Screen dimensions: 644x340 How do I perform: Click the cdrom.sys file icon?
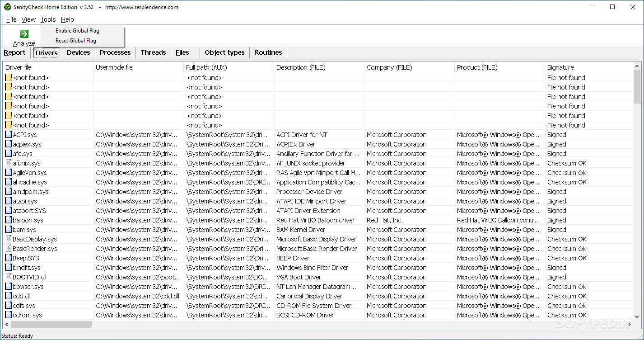pyautogui.click(x=9, y=315)
